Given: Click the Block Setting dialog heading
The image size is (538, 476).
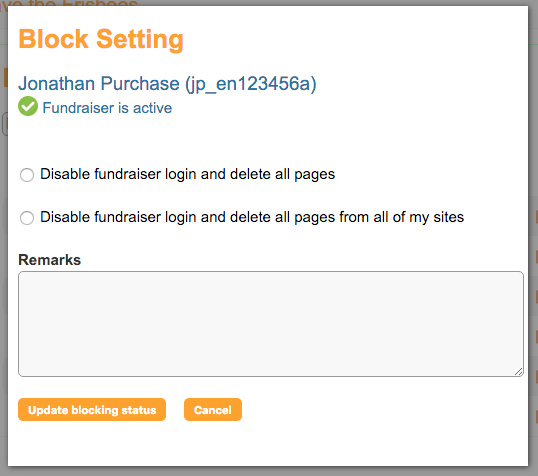Looking at the screenshot, I should point(101,39).
